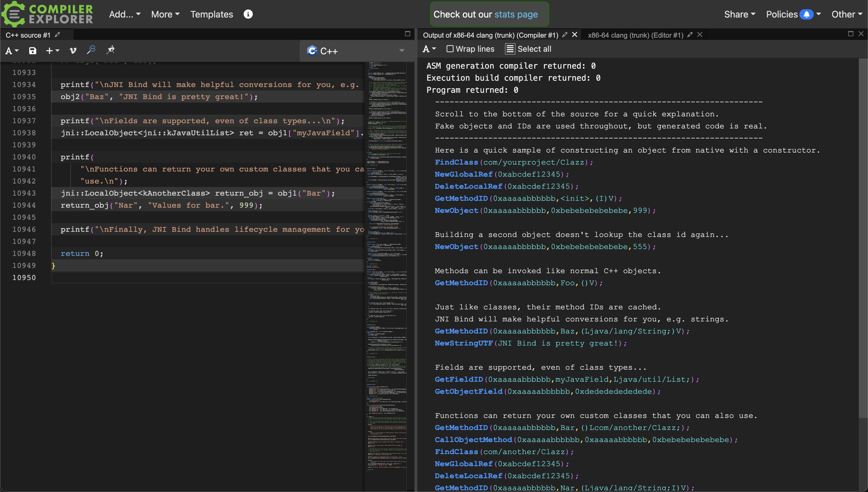Open output pane font size dropdown
The width and height of the screenshot is (868, 492).
(x=429, y=49)
